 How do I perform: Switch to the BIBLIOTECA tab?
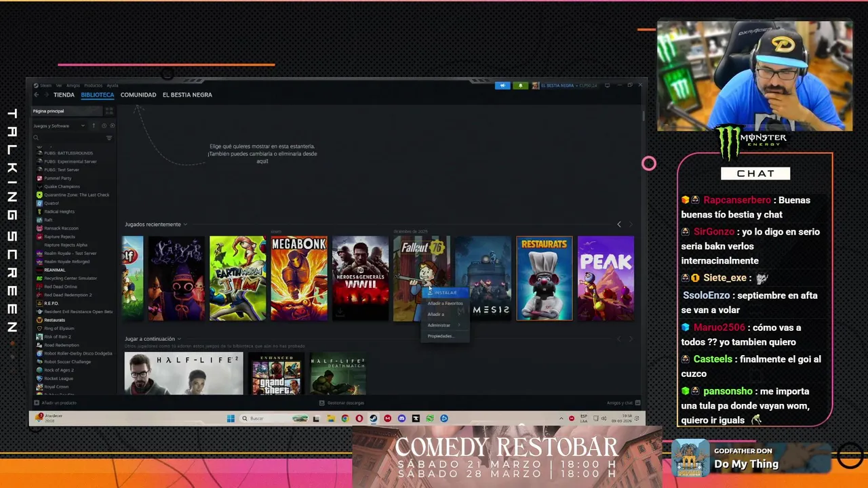coord(98,95)
